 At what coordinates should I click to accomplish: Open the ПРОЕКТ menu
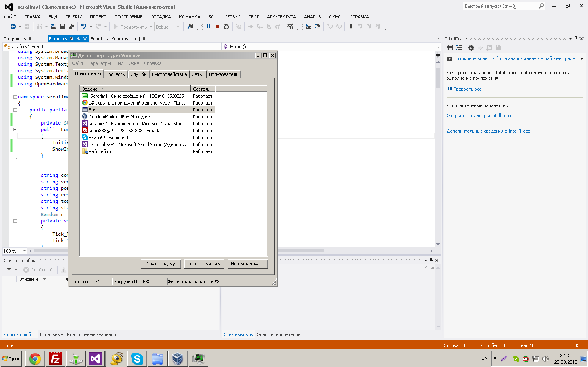pyautogui.click(x=98, y=17)
